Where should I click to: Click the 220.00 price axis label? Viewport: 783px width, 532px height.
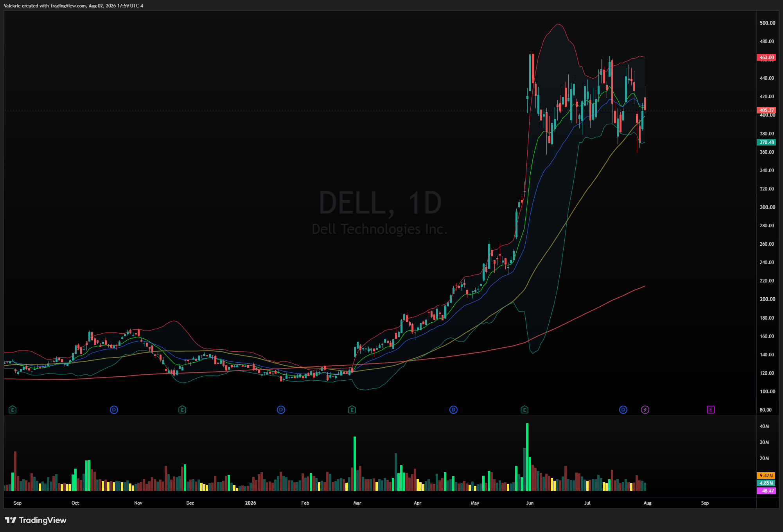(767, 281)
